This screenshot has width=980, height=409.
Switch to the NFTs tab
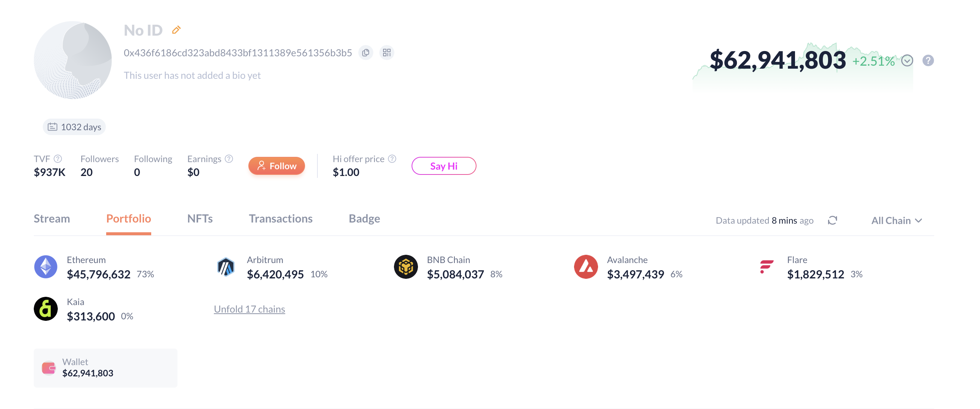[x=200, y=218]
